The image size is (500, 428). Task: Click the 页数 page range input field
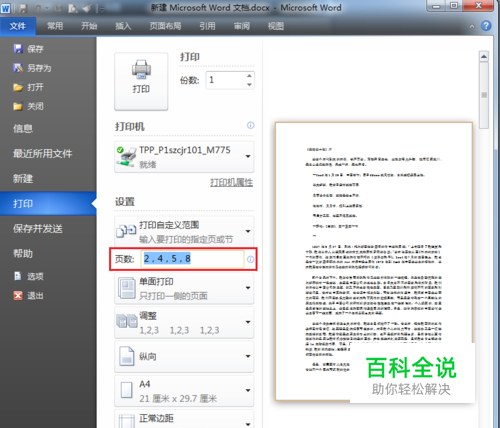tap(192, 259)
